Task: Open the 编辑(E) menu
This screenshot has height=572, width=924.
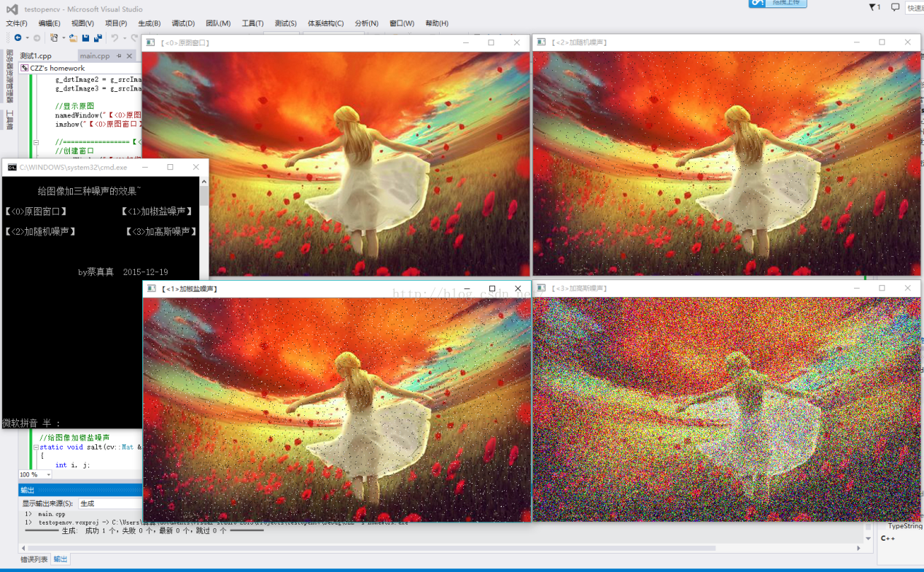Action: point(50,23)
